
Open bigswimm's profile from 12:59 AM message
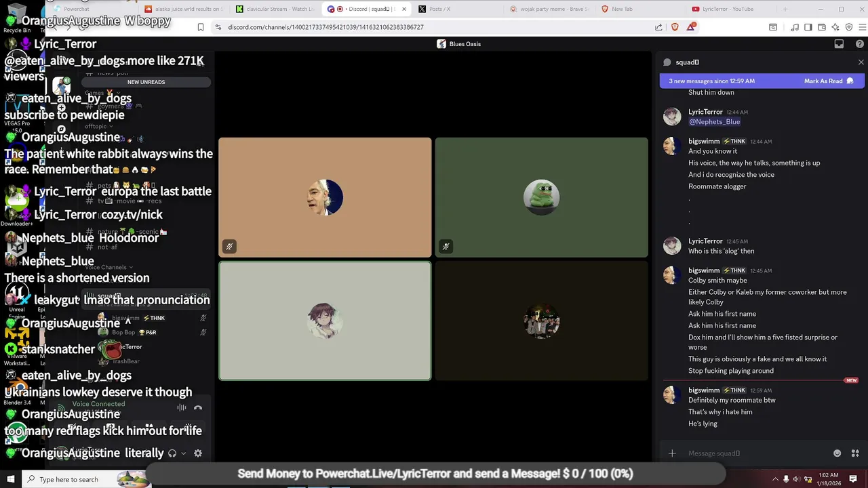(704, 390)
